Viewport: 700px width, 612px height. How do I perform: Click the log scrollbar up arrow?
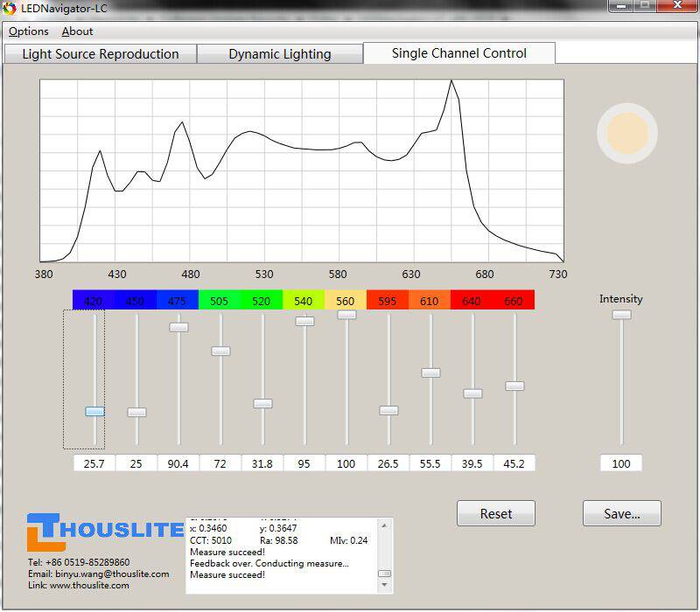(x=384, y=526)
